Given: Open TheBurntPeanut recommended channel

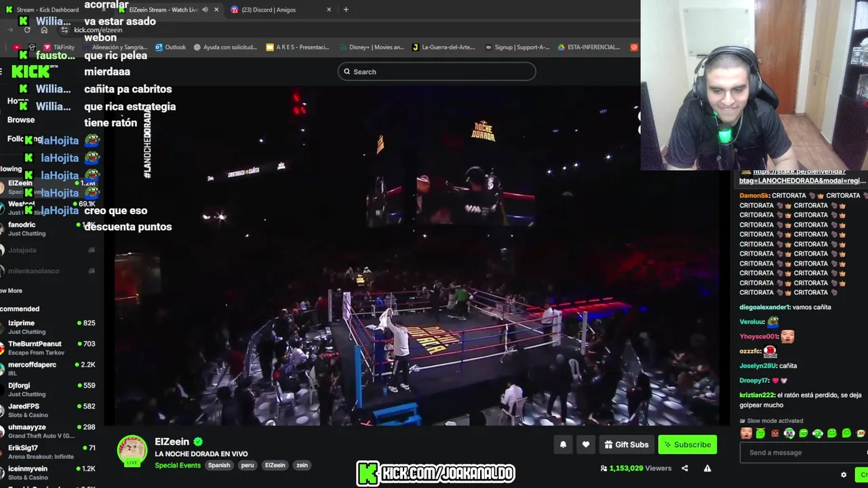Looking at the screenshot, I should (49, 348).
